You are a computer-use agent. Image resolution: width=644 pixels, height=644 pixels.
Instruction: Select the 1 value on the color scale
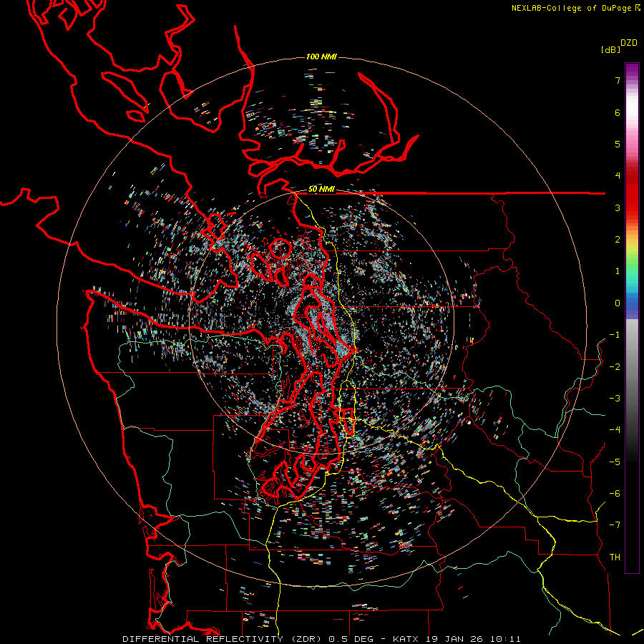click(618, 271)
